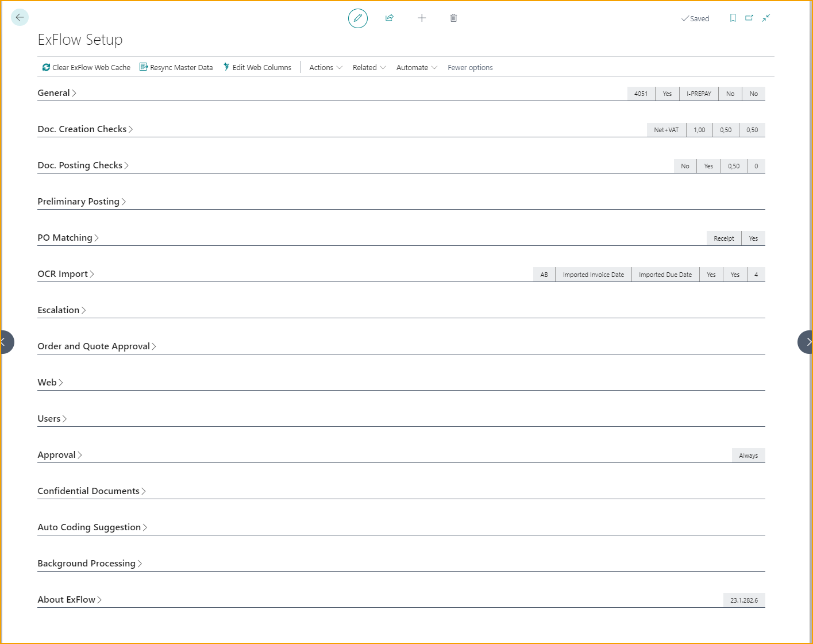Click the Receipt value in PO Matching
The image size is (813, 644).
click(x=724, y=238)
